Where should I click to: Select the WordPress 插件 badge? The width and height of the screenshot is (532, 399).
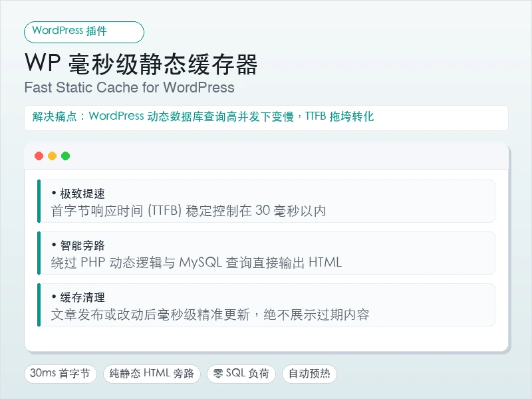click(x=84, y=32)
